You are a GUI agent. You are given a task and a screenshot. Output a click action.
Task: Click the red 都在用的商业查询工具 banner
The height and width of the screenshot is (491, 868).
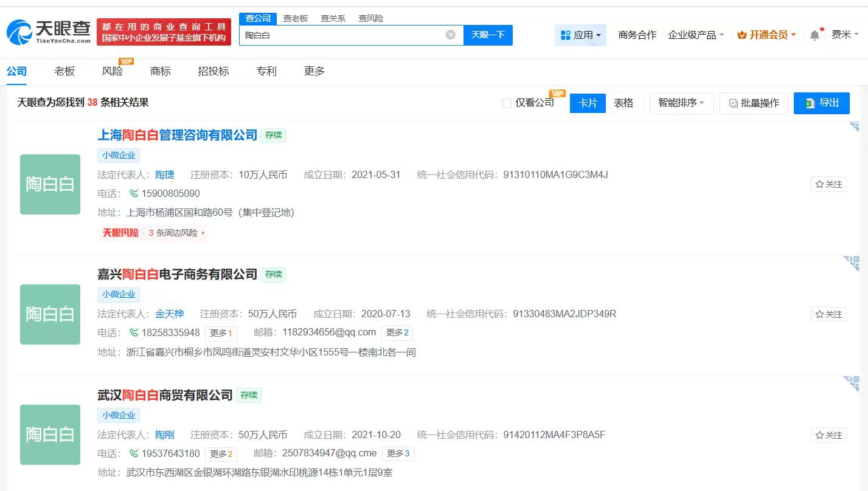(x=164, y=32)
